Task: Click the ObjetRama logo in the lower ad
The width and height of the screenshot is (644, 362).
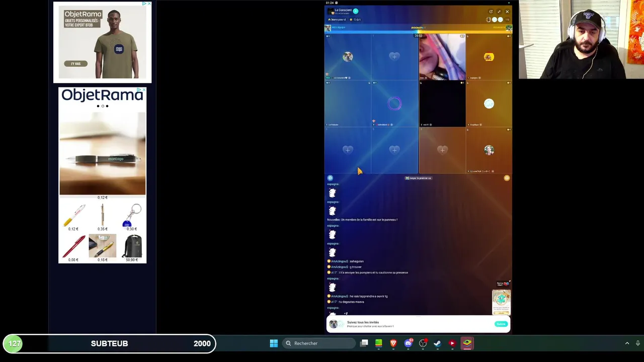Action: click(102, 95)
